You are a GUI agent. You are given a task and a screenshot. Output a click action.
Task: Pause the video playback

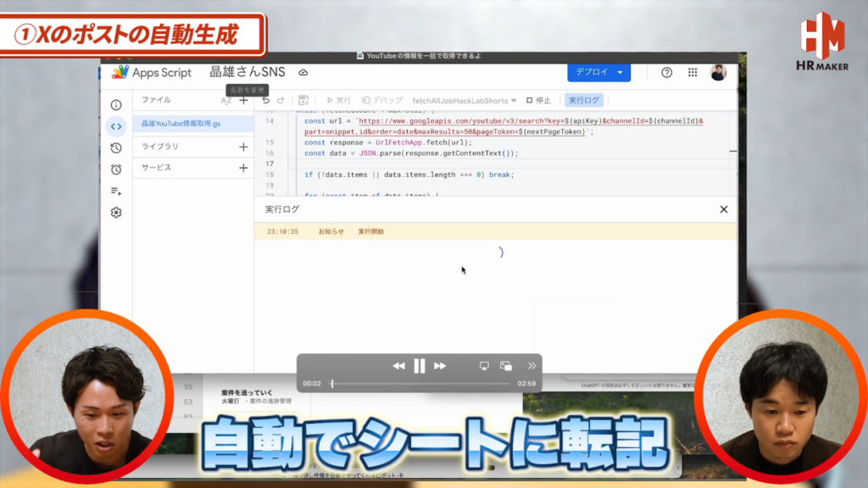(x=420, y=366)
